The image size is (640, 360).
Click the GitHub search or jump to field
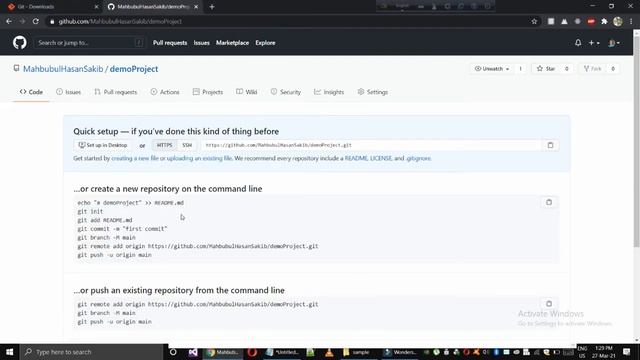[x=90, y=42]
